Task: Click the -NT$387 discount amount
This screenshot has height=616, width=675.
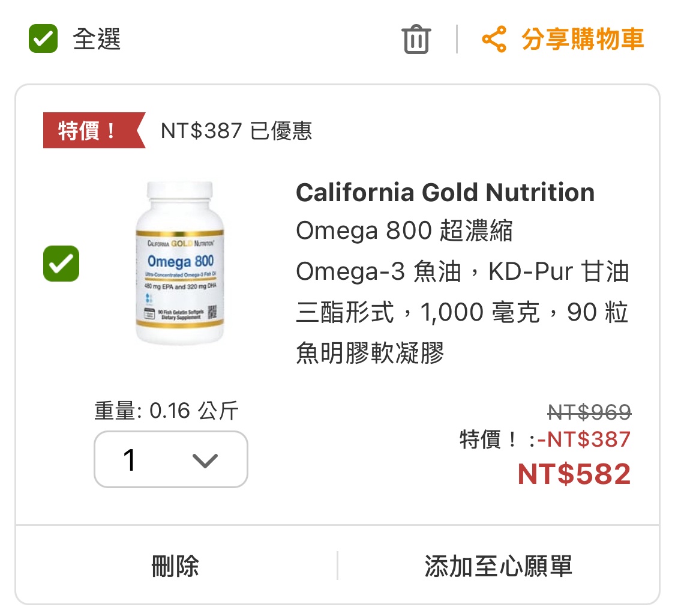Action: [x=584, y=439]
